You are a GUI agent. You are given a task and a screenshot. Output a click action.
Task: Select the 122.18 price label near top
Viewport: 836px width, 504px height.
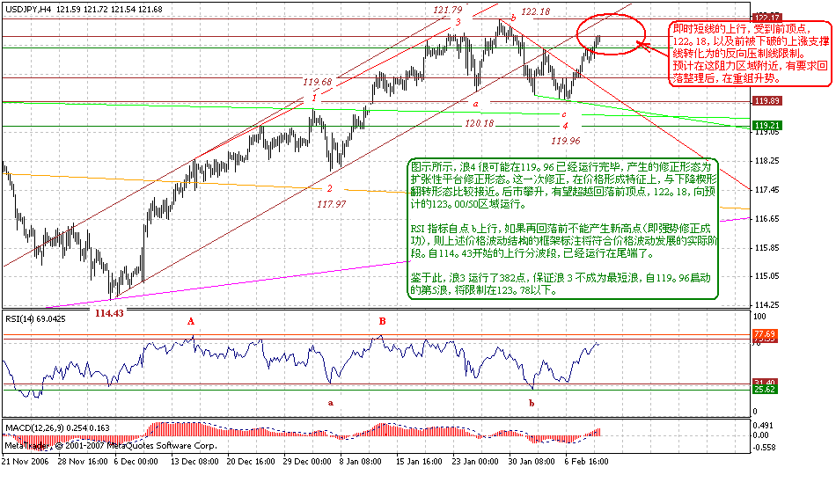(535, 11)
